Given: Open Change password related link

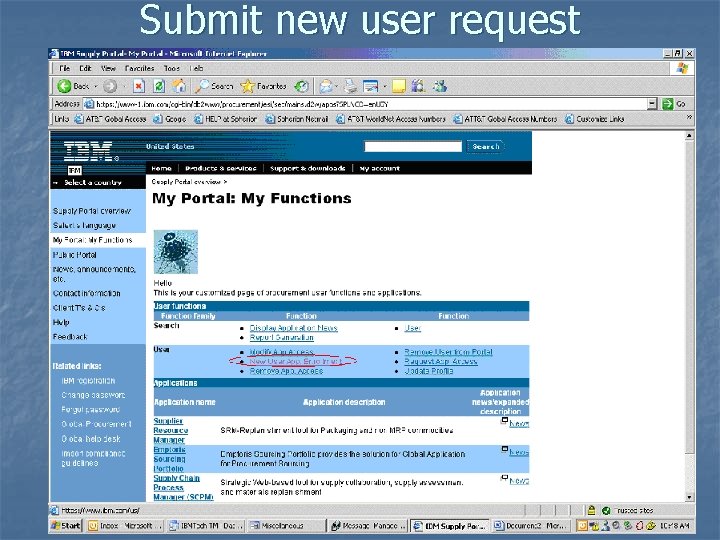Looking at the screenshot, I should click(93, 395).
